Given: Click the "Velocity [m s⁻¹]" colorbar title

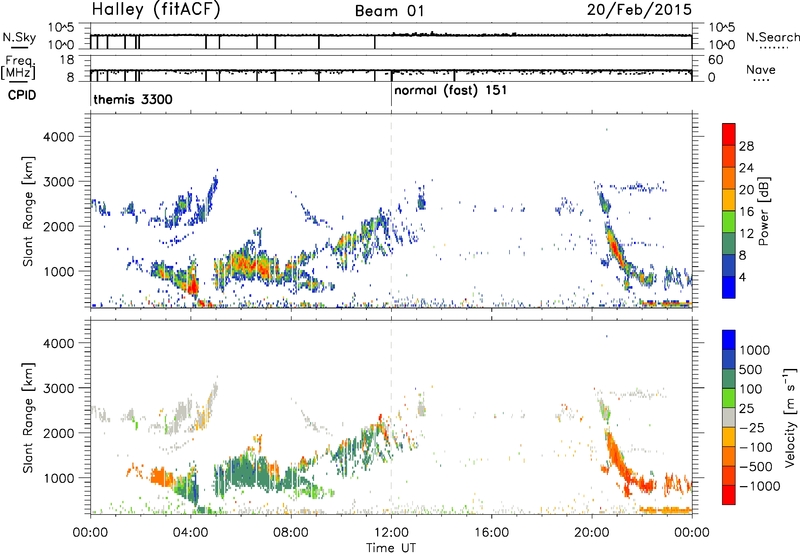Looking at the screenshot, I should click(x=790, y=417).
